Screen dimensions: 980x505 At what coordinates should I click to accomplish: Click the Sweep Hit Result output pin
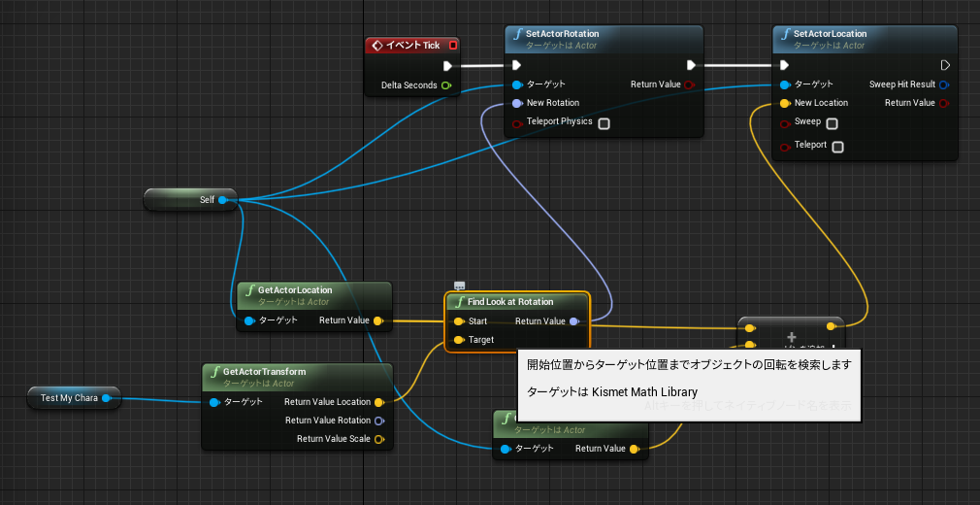[944, 84]
